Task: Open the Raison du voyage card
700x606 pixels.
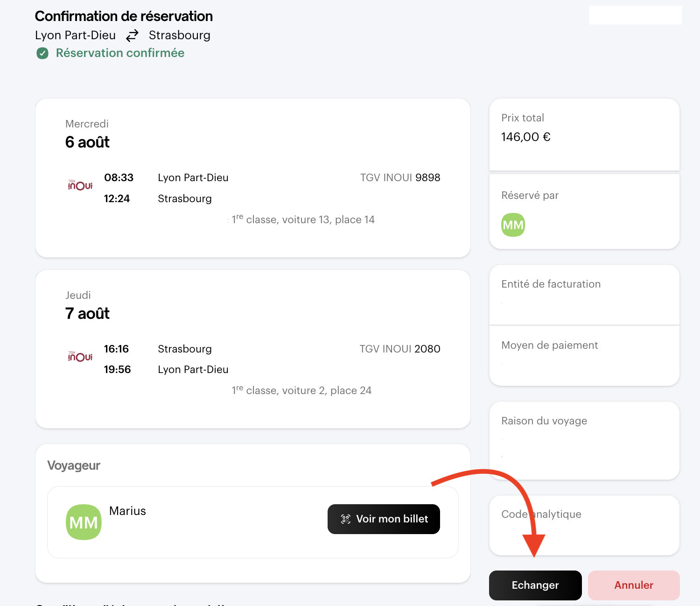Action: point(584,440)
